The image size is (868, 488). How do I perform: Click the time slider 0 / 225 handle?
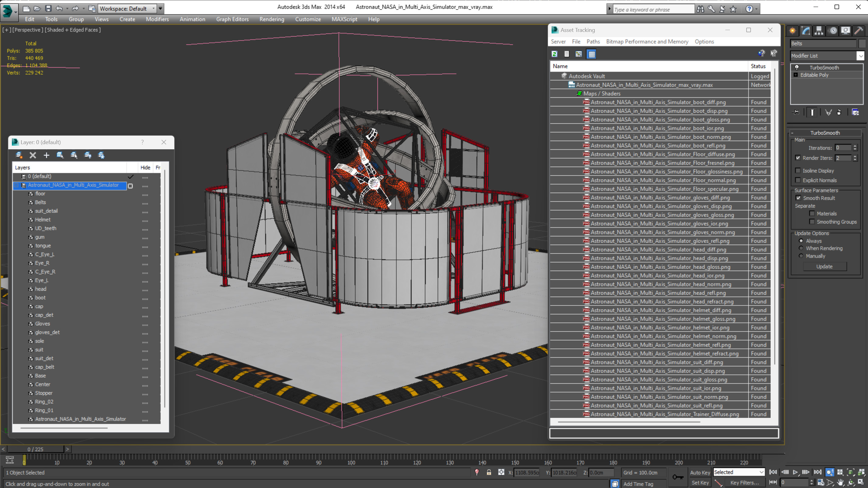point(35,449)
